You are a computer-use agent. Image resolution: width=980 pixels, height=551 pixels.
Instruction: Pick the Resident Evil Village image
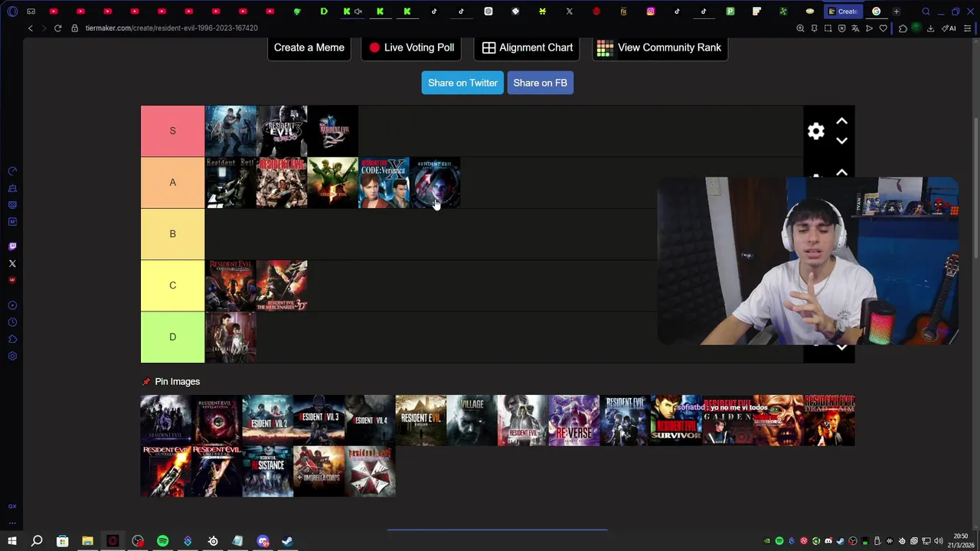[x=472, y=420]
